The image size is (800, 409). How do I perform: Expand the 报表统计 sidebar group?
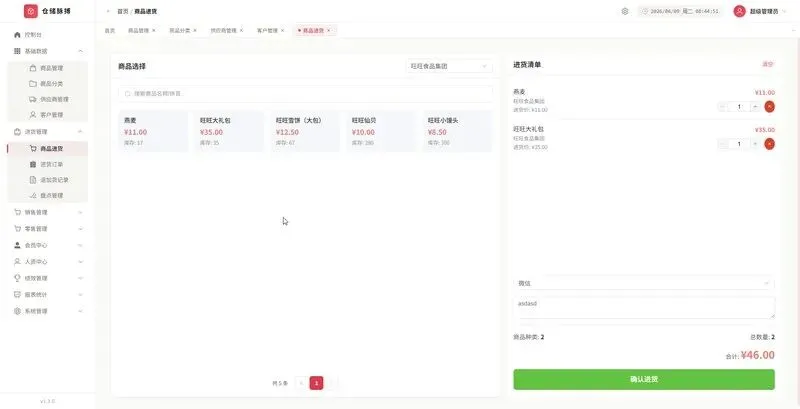pyautogui.click(x=47, y=294)
